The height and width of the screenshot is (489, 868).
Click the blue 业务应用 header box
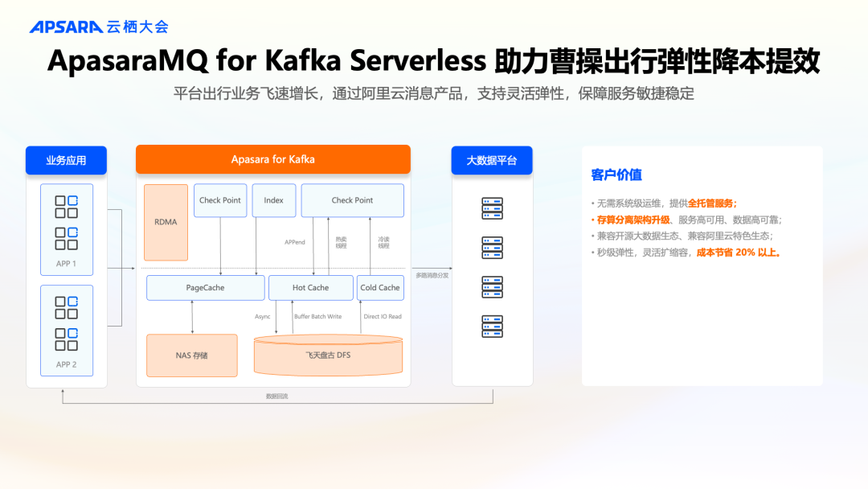click(66, 160)
